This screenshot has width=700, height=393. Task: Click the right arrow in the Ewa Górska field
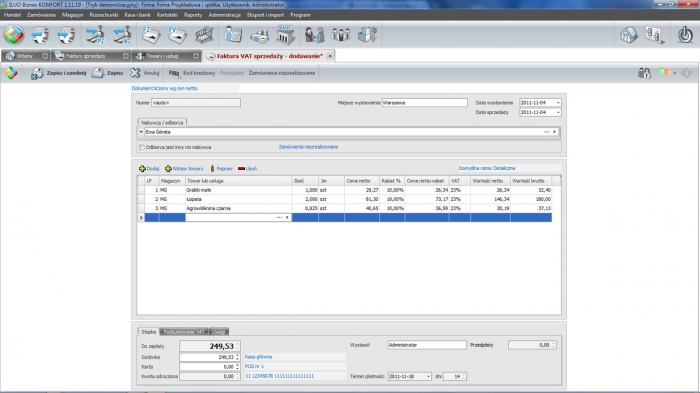click(x=555, y=132)
